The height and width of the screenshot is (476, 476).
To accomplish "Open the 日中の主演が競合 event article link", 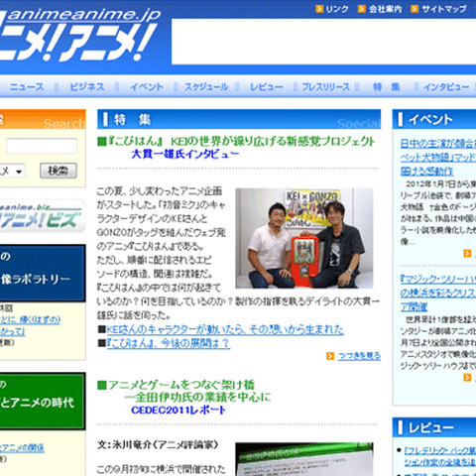I will point(438,157).
